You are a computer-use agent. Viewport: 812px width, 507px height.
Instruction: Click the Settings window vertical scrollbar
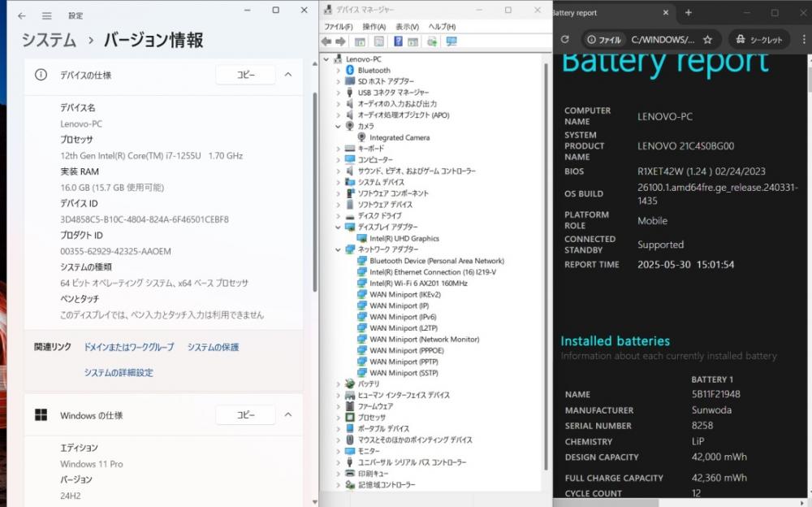(x=314, y=193)
